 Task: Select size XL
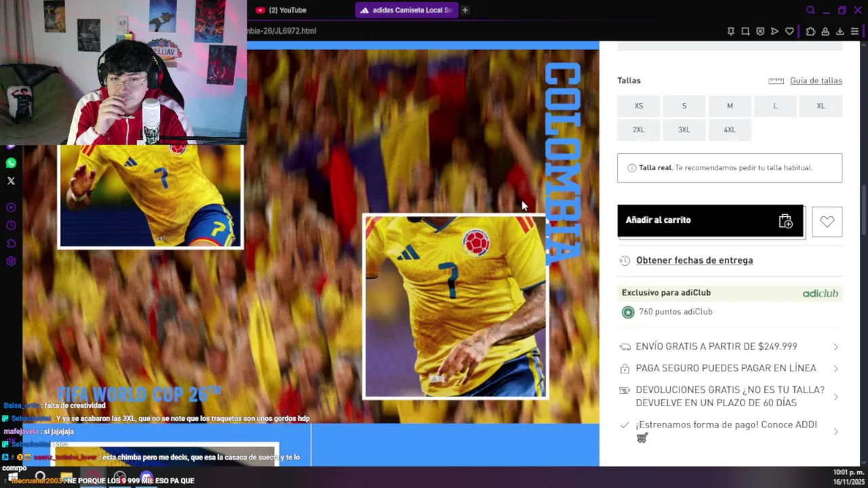[x=821, y=106]
